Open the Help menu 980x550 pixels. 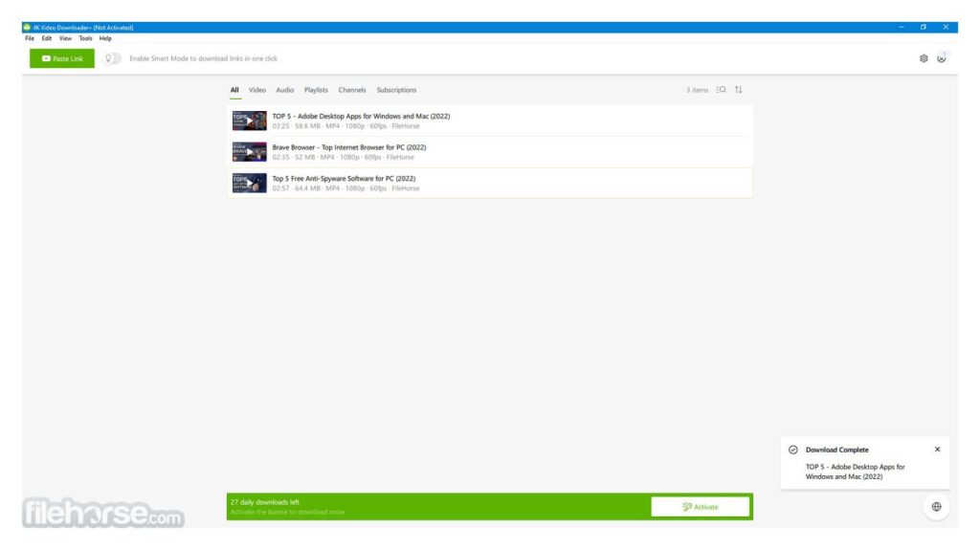coord(105,38)
